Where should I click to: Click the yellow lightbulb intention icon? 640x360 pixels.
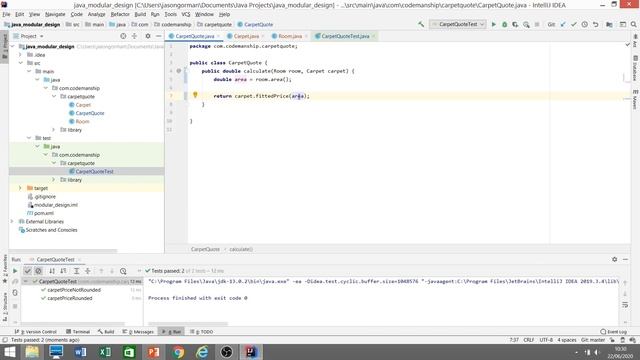(196, 95)
